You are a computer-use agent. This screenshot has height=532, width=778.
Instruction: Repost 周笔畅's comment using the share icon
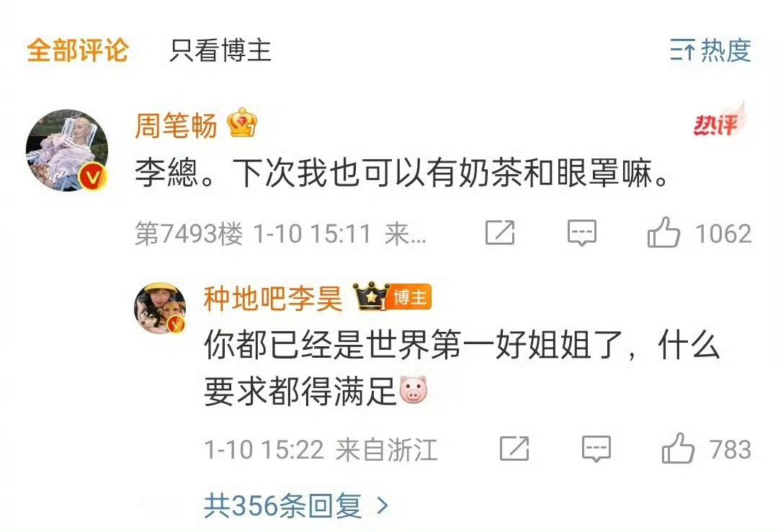coord(500,233)
